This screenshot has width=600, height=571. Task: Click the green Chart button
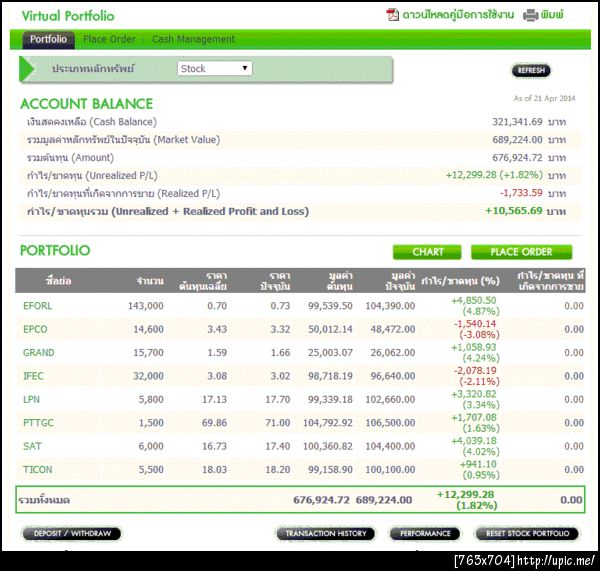click(x=427, y=252)
